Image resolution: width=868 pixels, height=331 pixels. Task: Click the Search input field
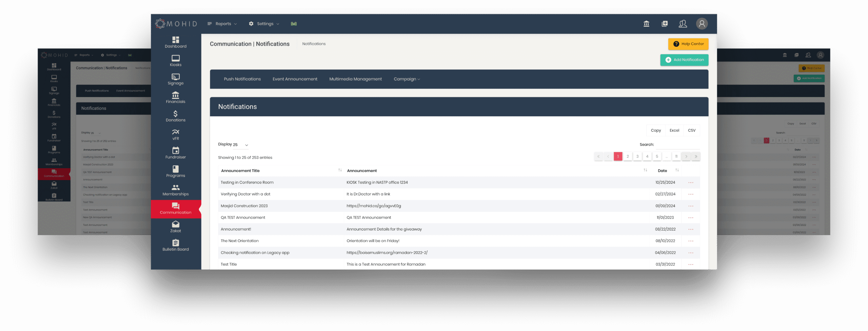tap(677, 145)
